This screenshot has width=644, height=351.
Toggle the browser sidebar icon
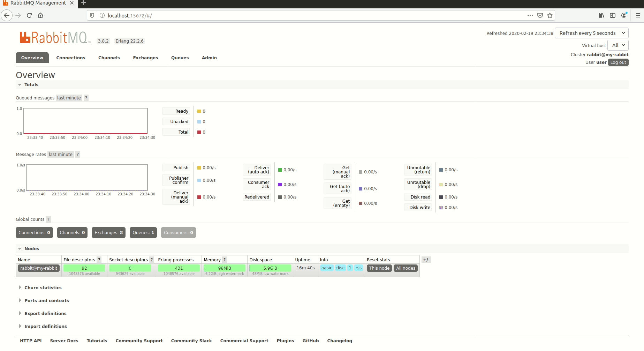pyautogui.click(x=613, y=15)
